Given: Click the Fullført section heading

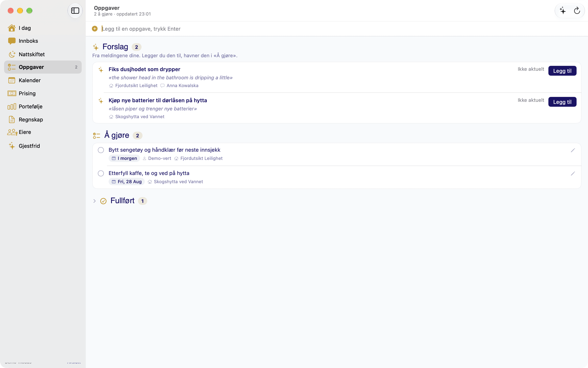Looking at the screenshot, I should 122,201.
